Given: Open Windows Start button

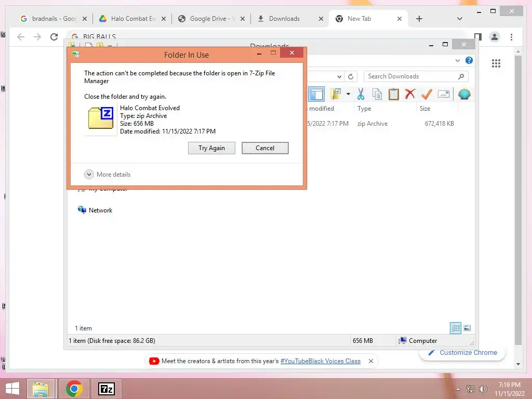Looking at the screenshot, I should [12, 389].
